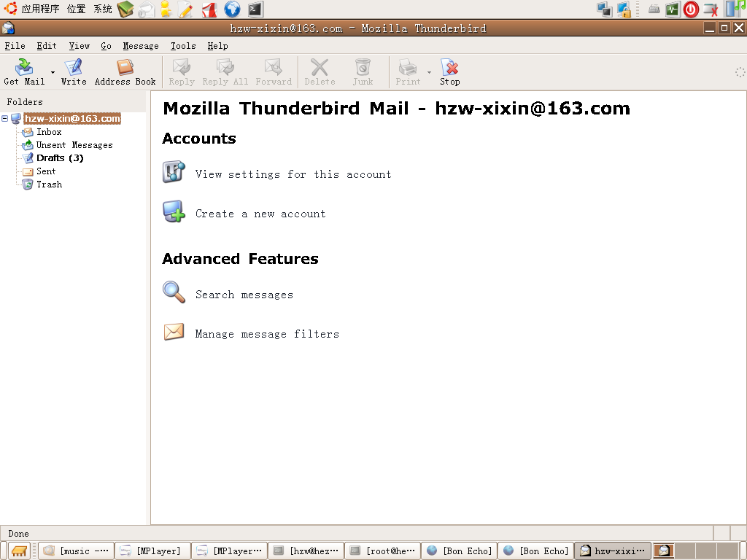Switch to the [root@he… terminal taskbar window
Viewport: 747px width, 560px height.
(382, 551)
